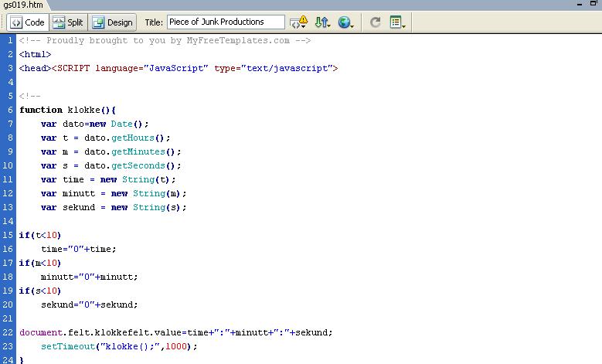Click the MyFreeTemplates.com comment on line 1
Screen dimensions: 602x364
click(x=165, y=40)
